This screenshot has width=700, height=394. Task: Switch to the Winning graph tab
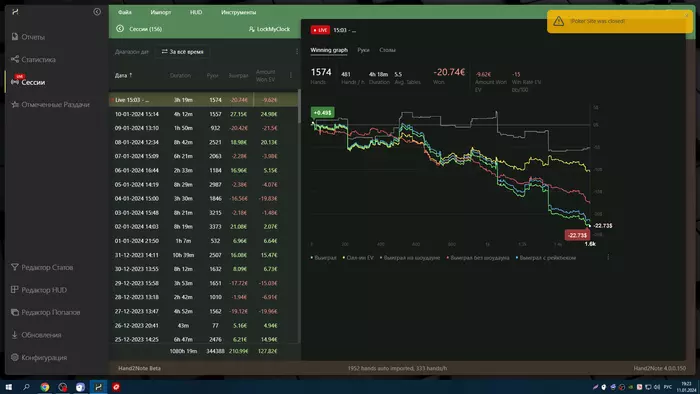pyautogui.click(x=329, y=50)
